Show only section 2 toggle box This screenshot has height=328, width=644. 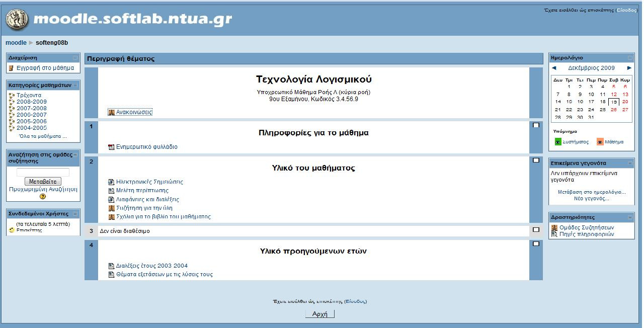click(x=536, y=160)
